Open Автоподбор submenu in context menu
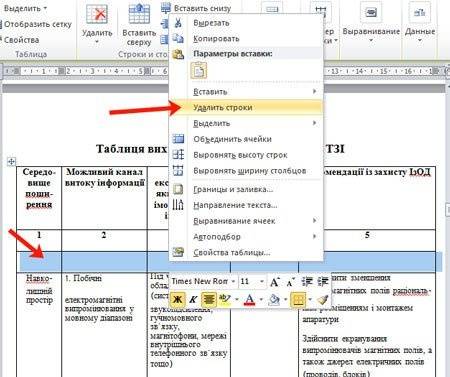 245,236
